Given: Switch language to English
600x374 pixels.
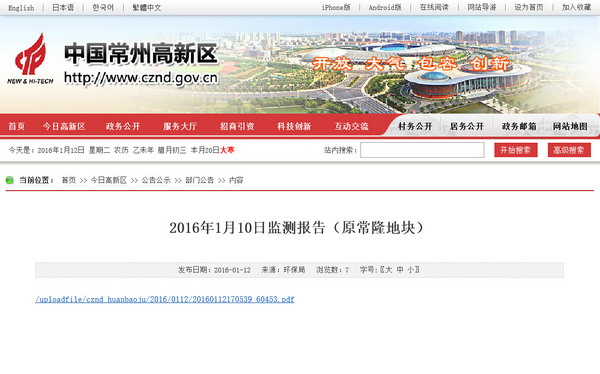Looking at the screenshot, I should (x=21, y=8).
